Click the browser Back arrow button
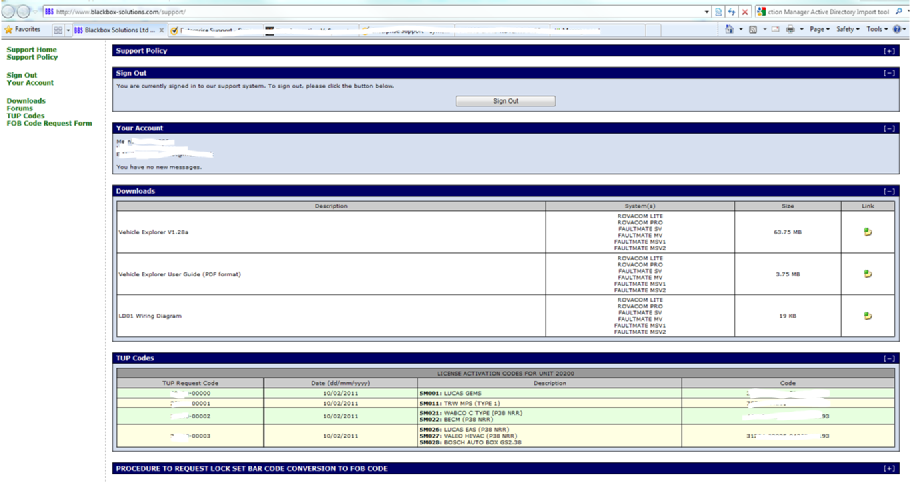911x482 pixels. [x=9, y=12]
